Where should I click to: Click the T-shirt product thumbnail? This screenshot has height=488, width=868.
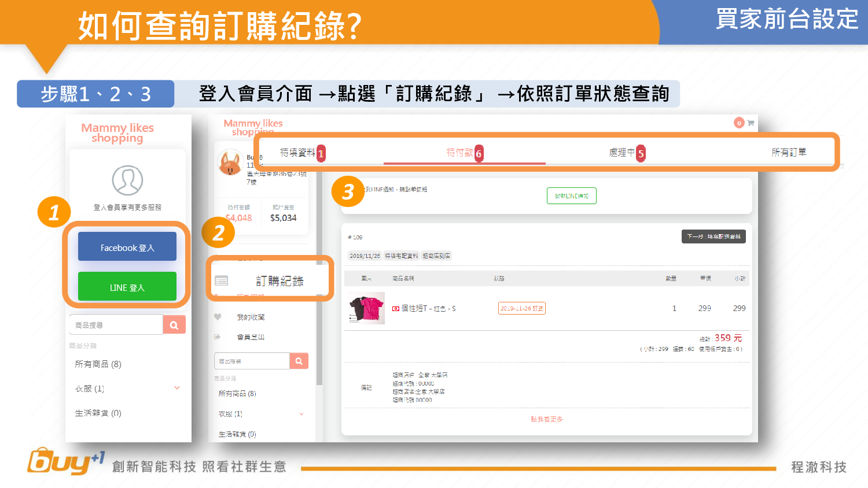coord(367,309)
